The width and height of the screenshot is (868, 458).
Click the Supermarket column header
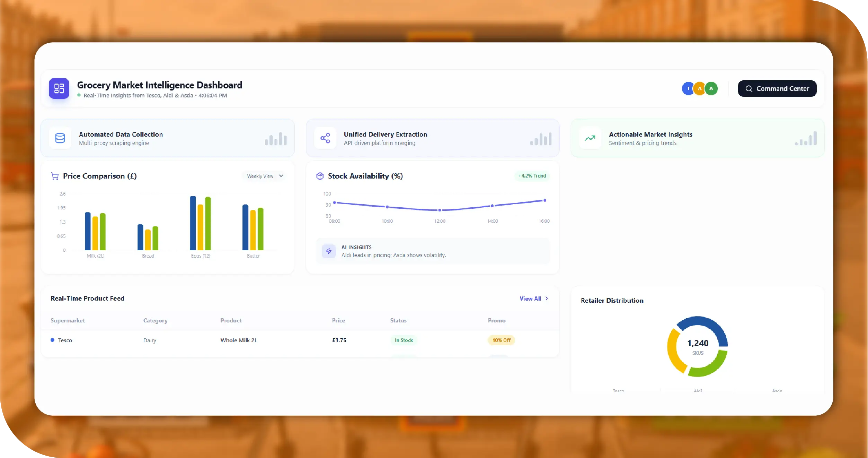pos(68,320)
